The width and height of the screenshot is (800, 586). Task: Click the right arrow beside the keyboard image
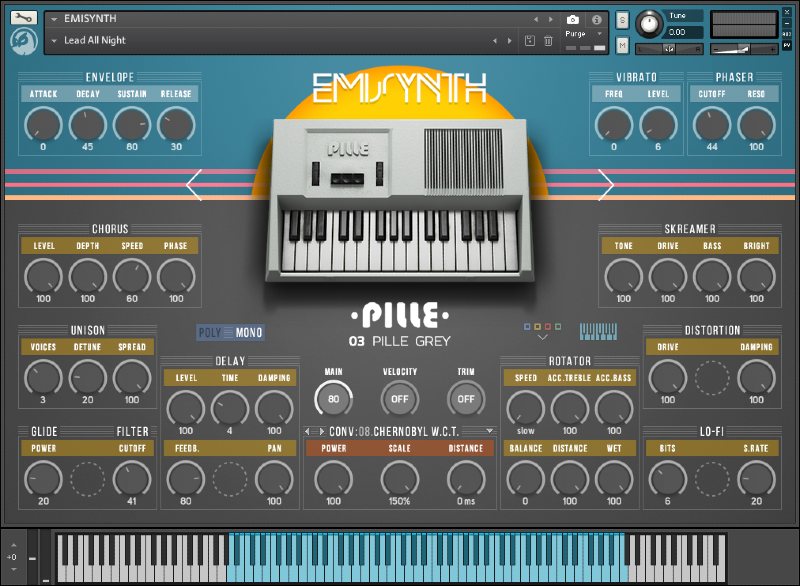[x=607, y=184]
